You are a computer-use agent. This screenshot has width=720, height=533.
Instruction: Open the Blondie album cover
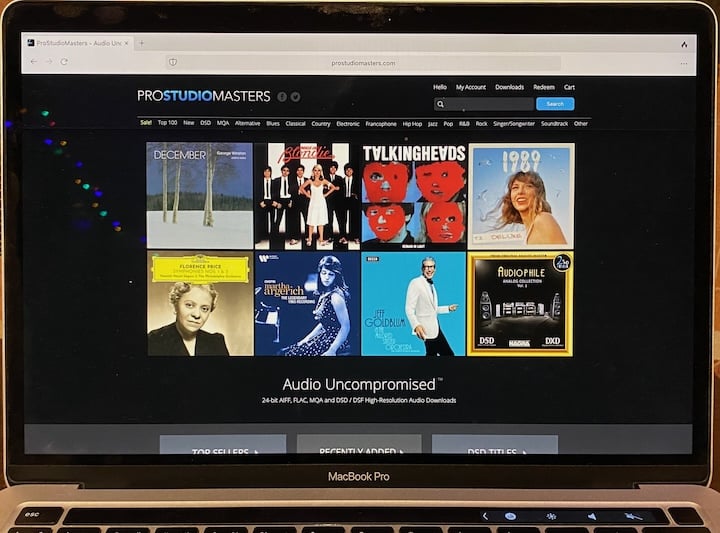click(307, 196)
